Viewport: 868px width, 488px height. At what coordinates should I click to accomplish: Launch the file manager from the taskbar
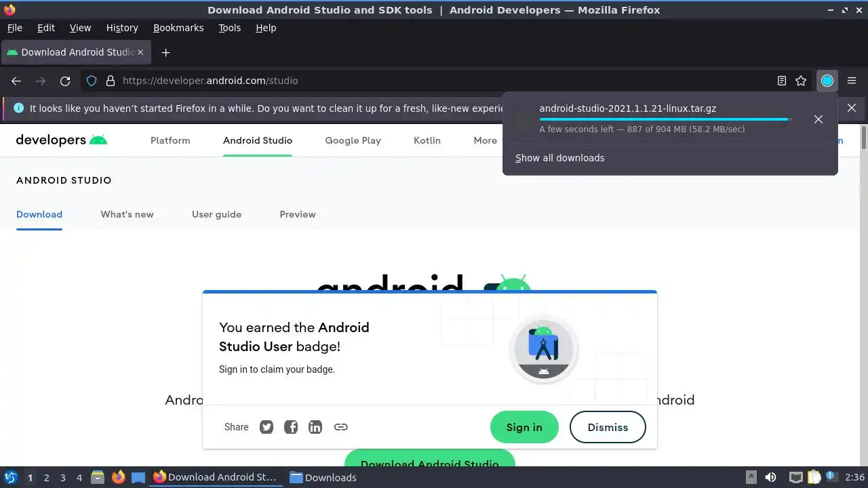click(x=98, y=477)
